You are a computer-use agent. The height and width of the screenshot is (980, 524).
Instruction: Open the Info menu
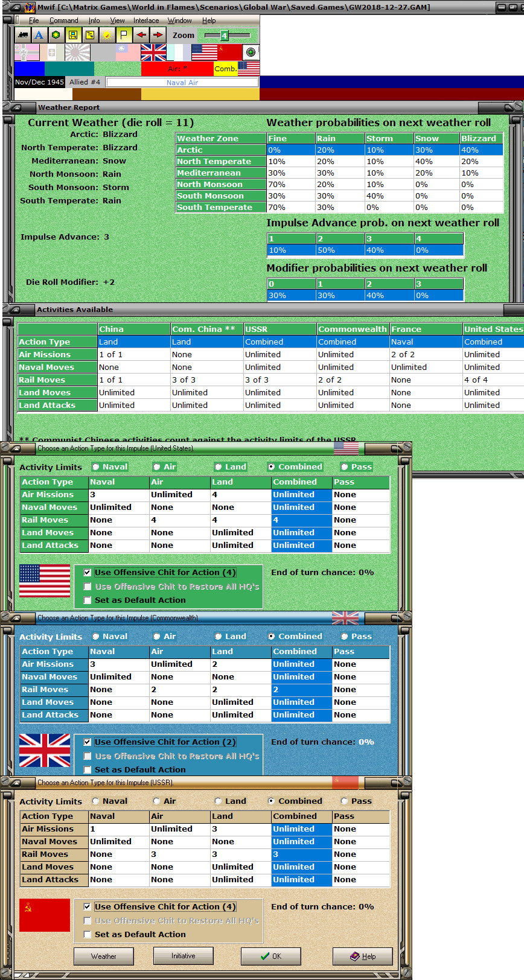pos(94,21)
